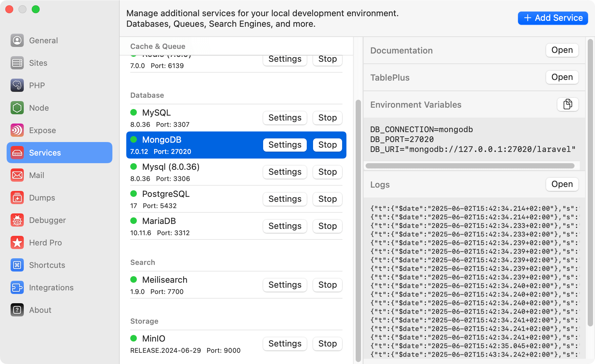Click the Node hexagon icon

(x=17, y=108)
